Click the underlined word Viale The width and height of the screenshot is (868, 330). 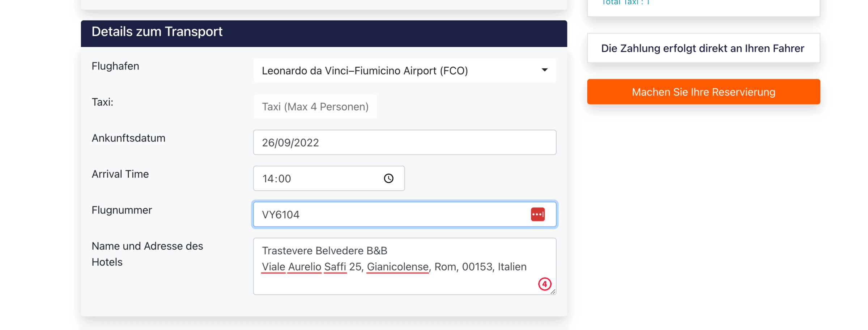point(273,267)
